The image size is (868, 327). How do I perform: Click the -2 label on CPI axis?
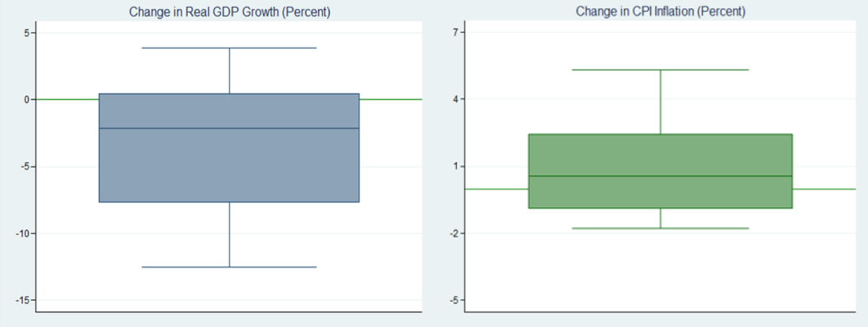pos(453,234)
